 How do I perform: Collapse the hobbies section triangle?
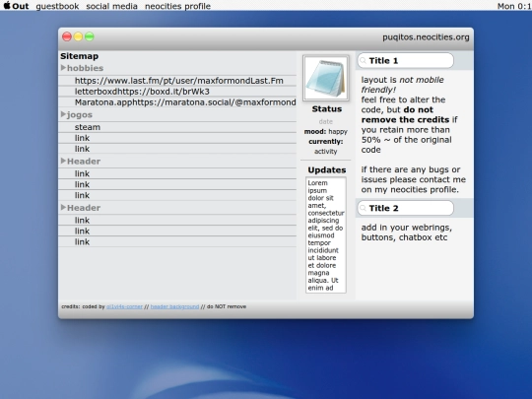(63, 68)
